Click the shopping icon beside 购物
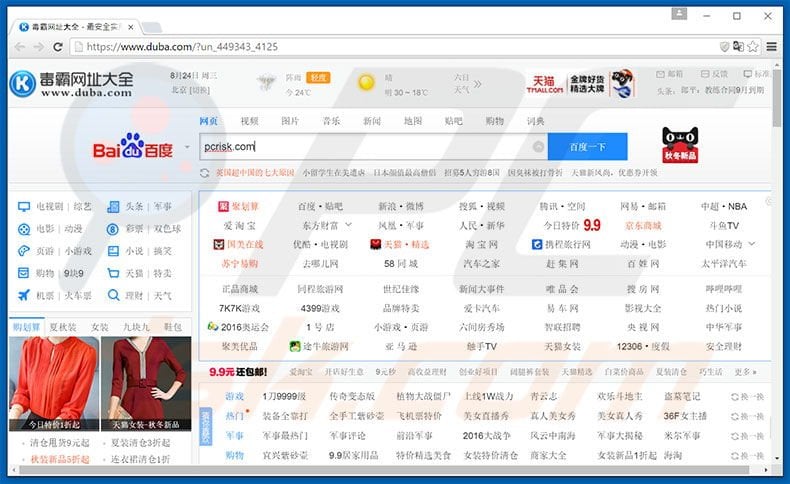This screenshot has width=790, height=484. point(24,273)
